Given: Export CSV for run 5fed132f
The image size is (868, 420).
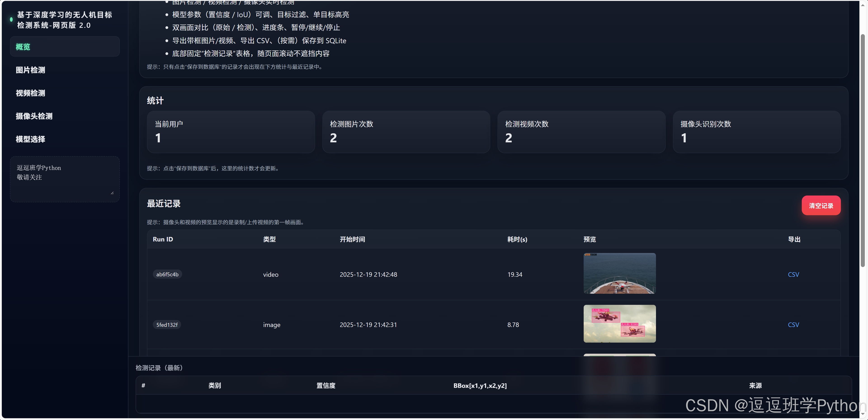Looking at the screenshot, I should point(793,325).
